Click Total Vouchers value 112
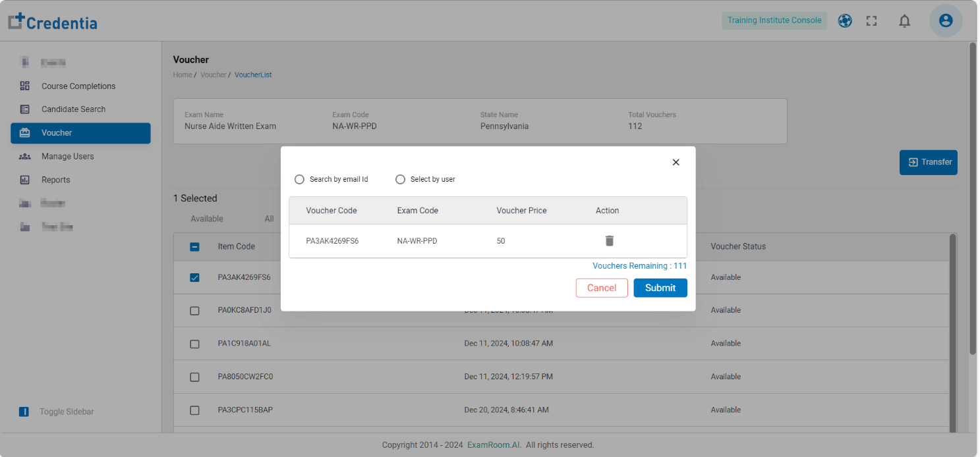The width and height of the screenshot is (980, 457). [x=635, y=126]
